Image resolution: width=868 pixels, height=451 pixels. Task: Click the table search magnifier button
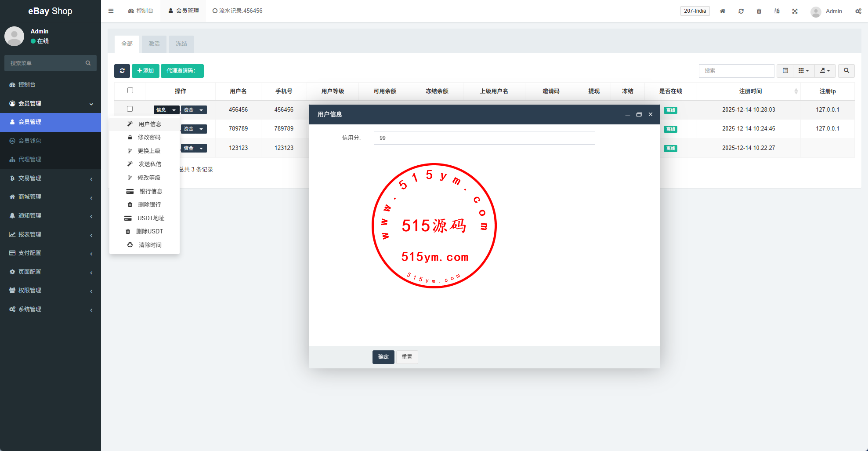pyautogui.click(x=846, y=71)
